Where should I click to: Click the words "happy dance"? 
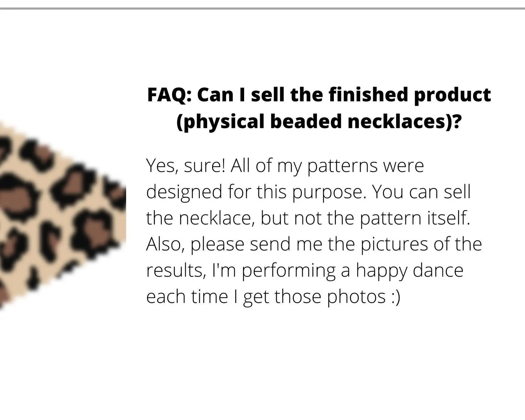pos(409,271)
